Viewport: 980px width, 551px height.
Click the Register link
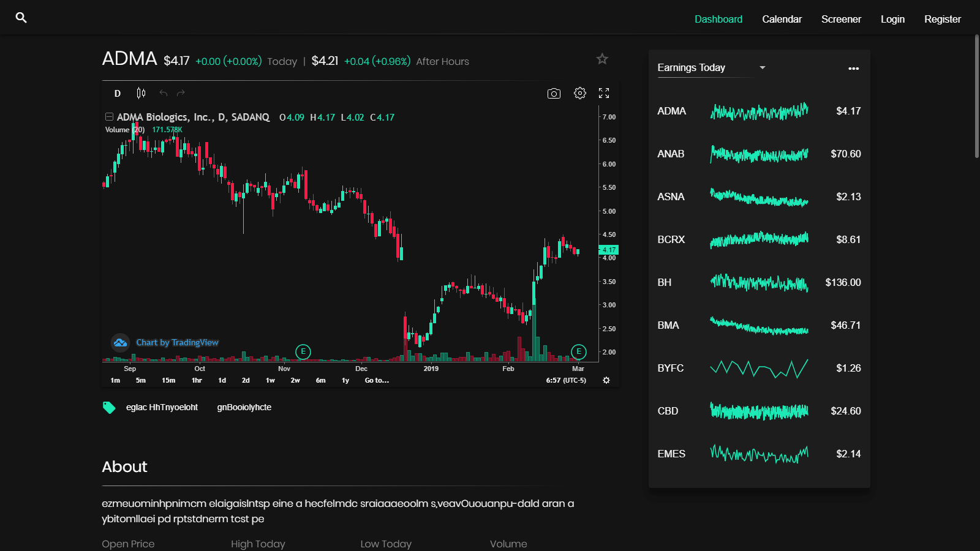(942, 19)
